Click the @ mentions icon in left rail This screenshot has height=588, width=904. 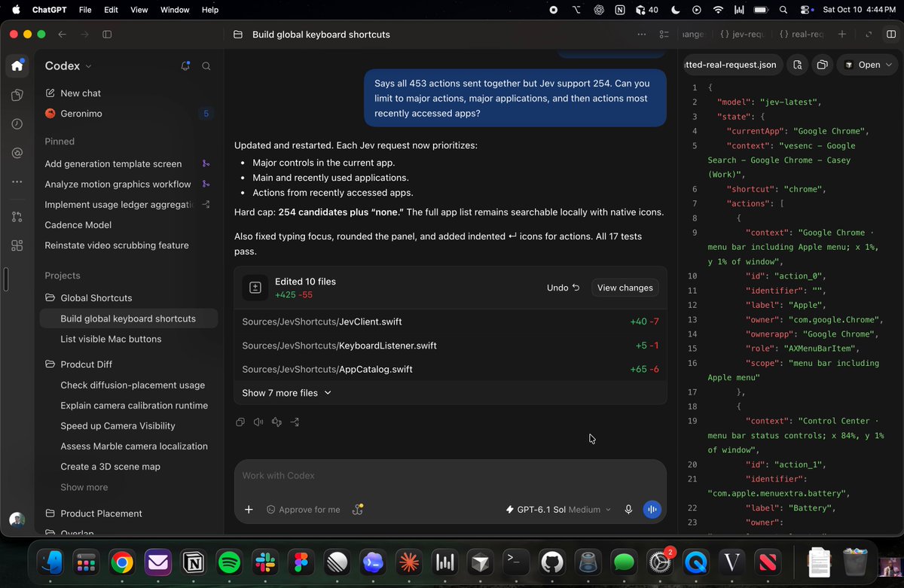point(17,153)
